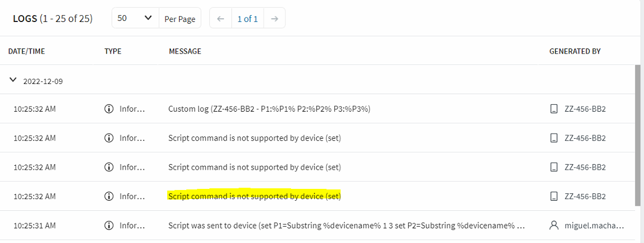Image resolution: width=644 pixels, height=243 pixels.
Task: Click info icon on highlighted log row
Action: coord(109,196)
